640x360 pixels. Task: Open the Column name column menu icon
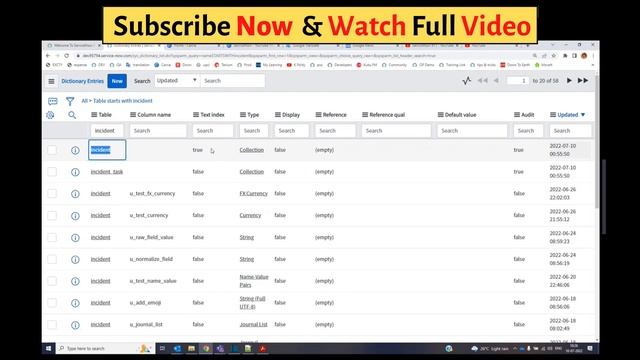coord(133,115)
